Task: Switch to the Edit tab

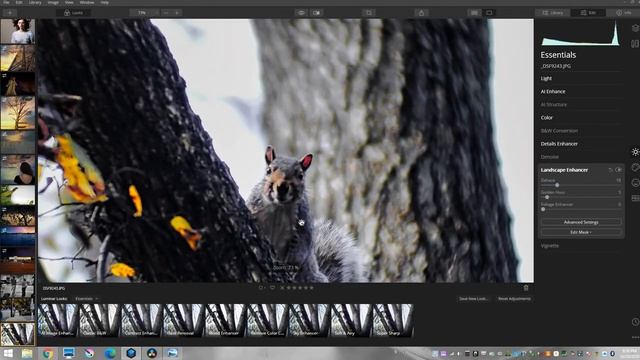Action: tap(588, 13)
